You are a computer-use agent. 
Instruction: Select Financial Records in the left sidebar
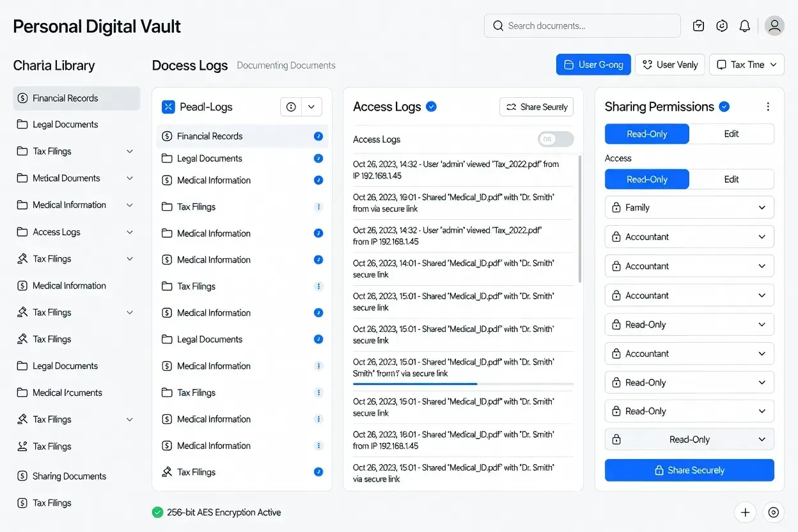[77, 98]
